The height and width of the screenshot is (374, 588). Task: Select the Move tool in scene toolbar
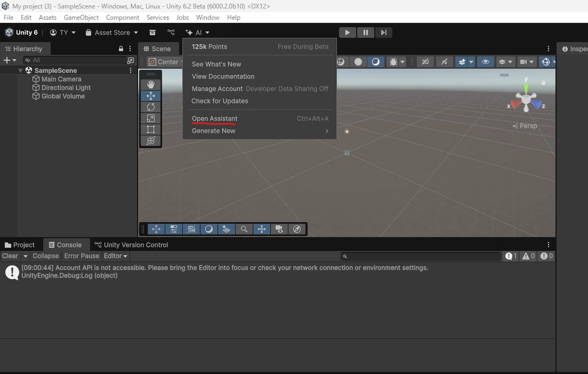(x=151, y=96)
